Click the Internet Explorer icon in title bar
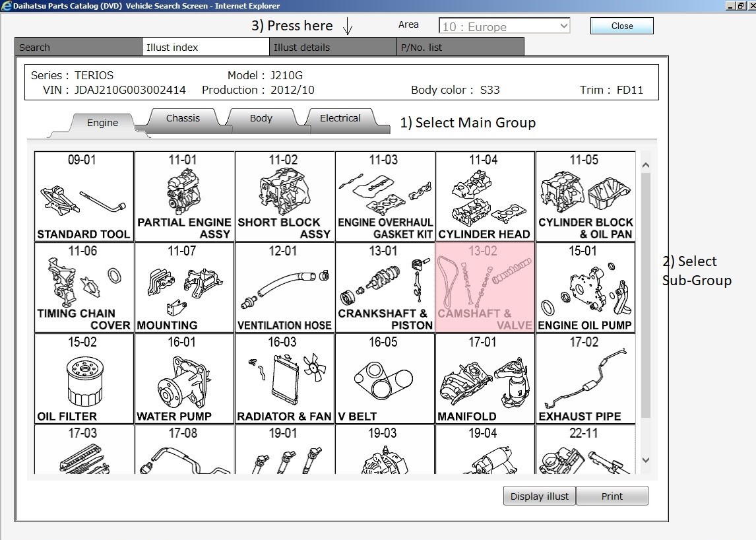 pos(7,6)
